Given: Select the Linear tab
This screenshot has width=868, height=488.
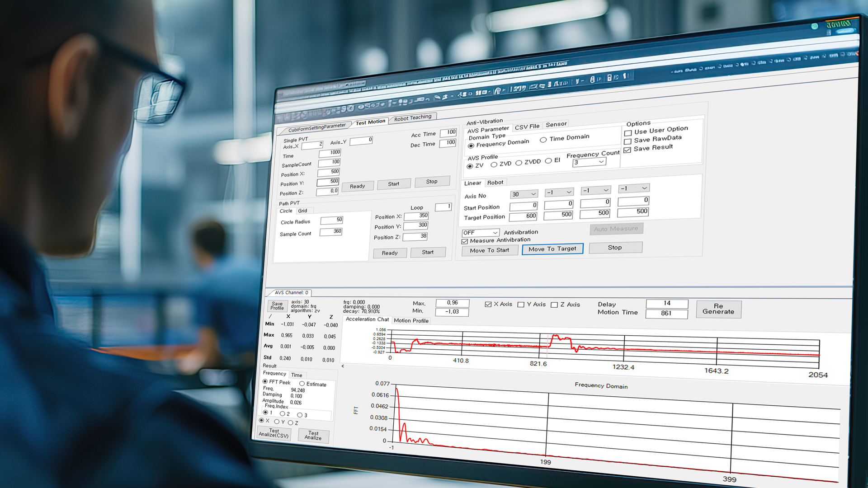Looking at the screenshot, I should [472, 183].
